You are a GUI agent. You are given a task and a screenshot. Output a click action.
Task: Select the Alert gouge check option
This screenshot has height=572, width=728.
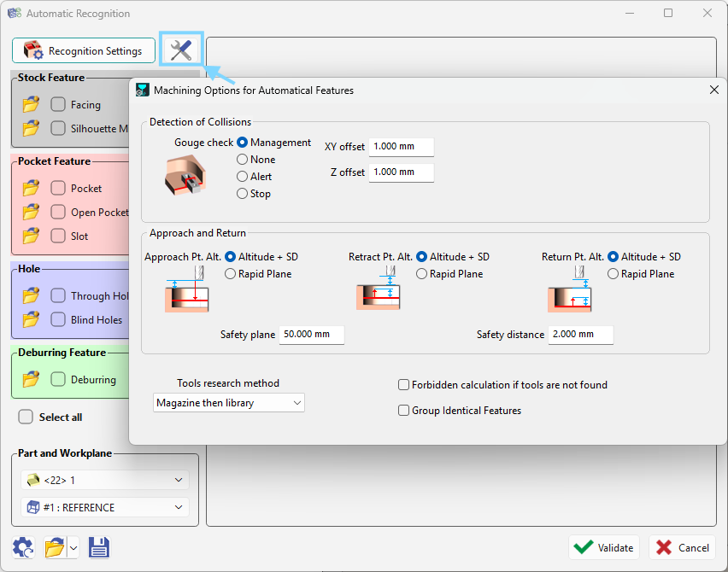point(243,177)
